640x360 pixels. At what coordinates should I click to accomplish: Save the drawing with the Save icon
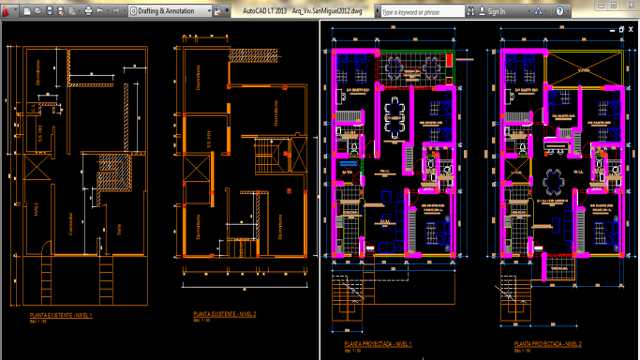click(x=49, y=11)
